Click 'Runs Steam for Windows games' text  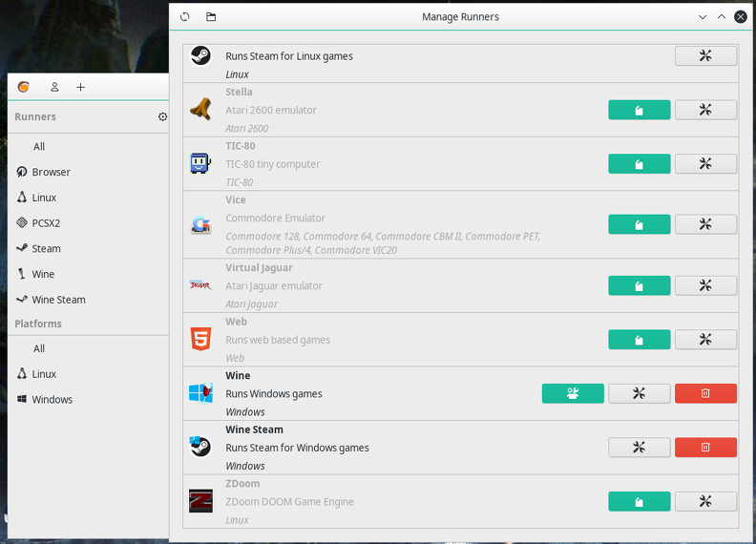pos(297,448)
